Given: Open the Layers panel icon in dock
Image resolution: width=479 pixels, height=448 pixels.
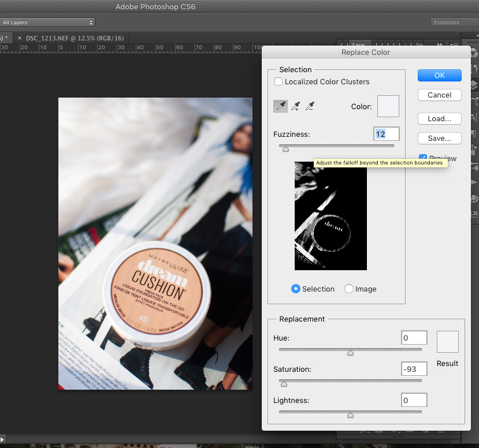Looking at the screenshot, I should coord(474,85).
